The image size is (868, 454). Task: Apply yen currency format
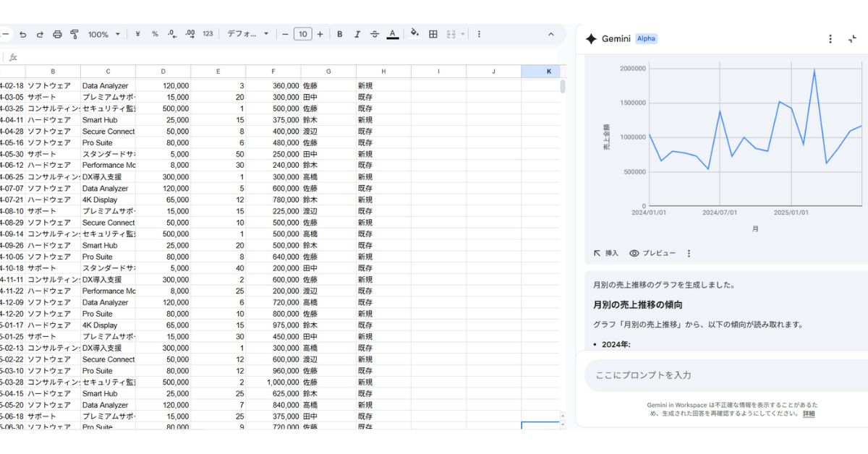[137, 34]
